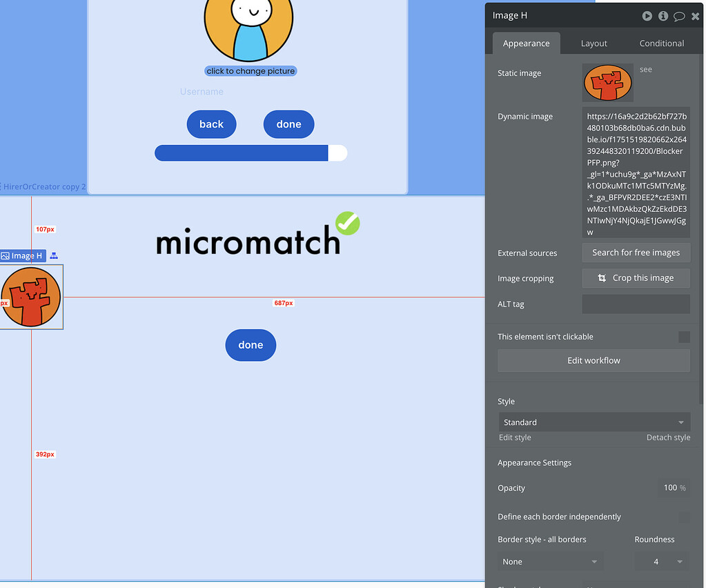Click the green checkmark beside micromatch logo

tap(349, 224)
